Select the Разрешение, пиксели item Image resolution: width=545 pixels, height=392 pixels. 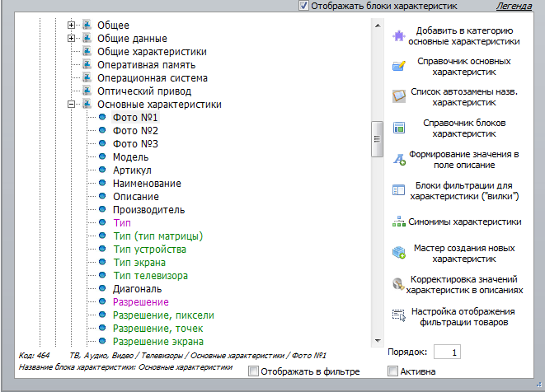coord(163,315)
